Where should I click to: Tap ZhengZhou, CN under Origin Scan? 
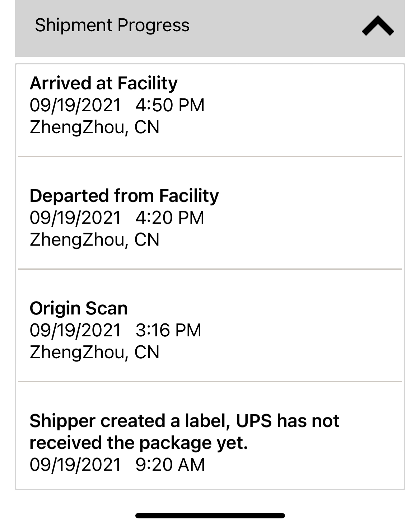94,352
